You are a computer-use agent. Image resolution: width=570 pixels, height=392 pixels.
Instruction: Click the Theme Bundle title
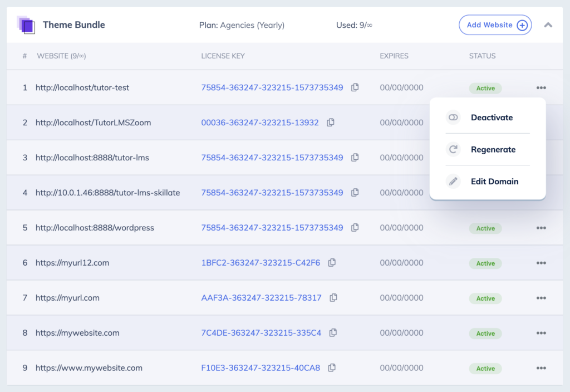[x=74, y=24]
